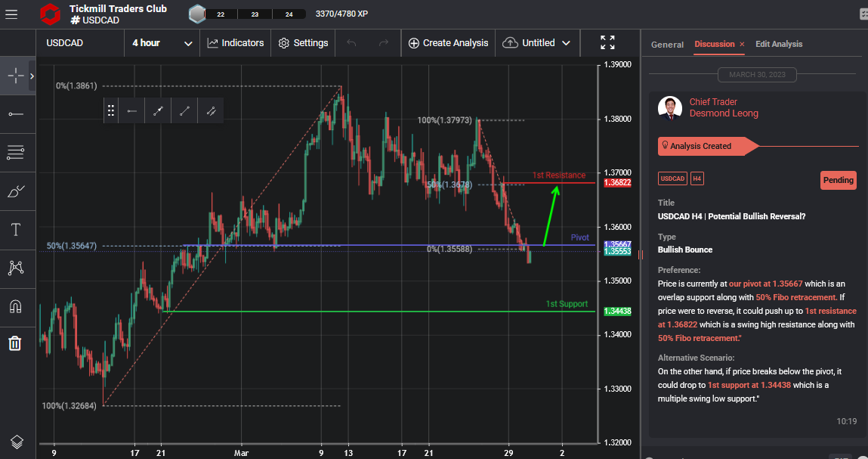Click the #USDCAD channel name

click(94, 20)
